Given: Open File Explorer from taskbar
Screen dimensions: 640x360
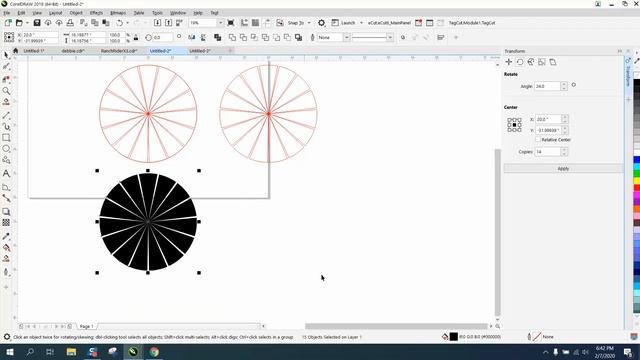Looking at the screenshot, I should 71,352.
